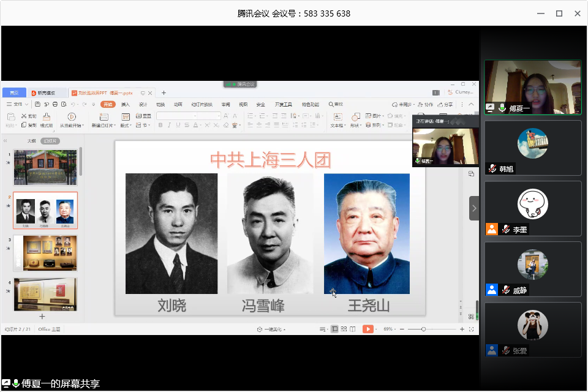Switch to the Animation (动画) tab

pyautogui.click(x=178, y=105)
